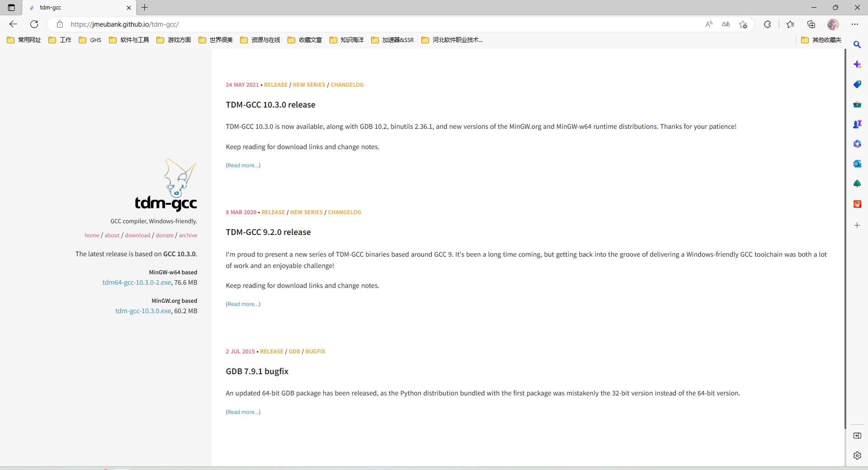The width and height of the screenshot is (868, 470).
Task: Open the 游戏方面 bookmarks folder
Action: point(174,40)
